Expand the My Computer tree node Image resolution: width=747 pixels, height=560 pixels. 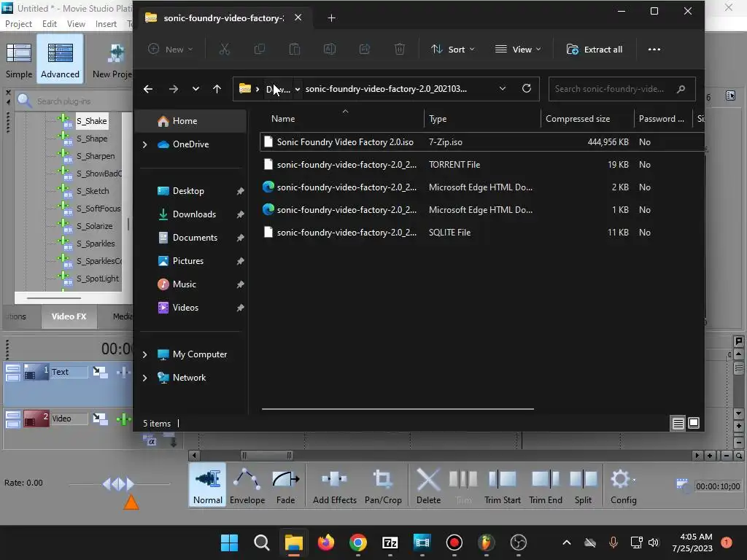[145, 354]
